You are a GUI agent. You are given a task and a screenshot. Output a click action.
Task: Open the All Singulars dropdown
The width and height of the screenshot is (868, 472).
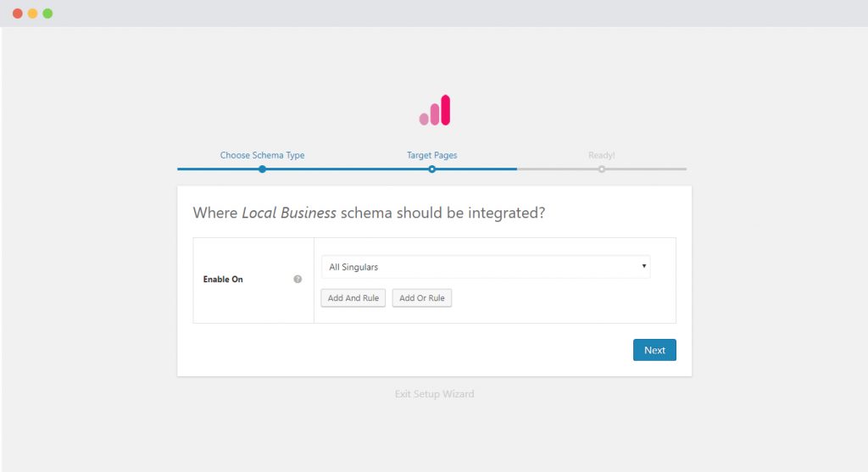(x=485, y=267)
